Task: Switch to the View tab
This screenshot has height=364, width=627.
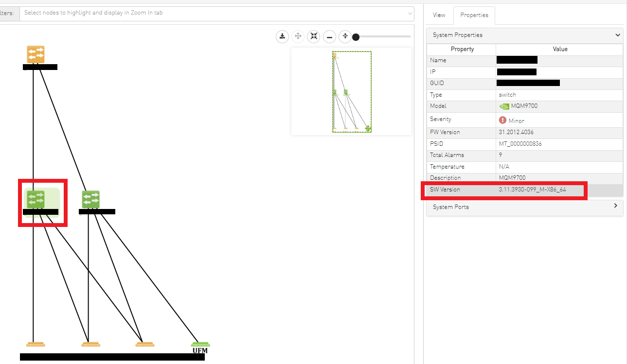Action: point(439,15)
